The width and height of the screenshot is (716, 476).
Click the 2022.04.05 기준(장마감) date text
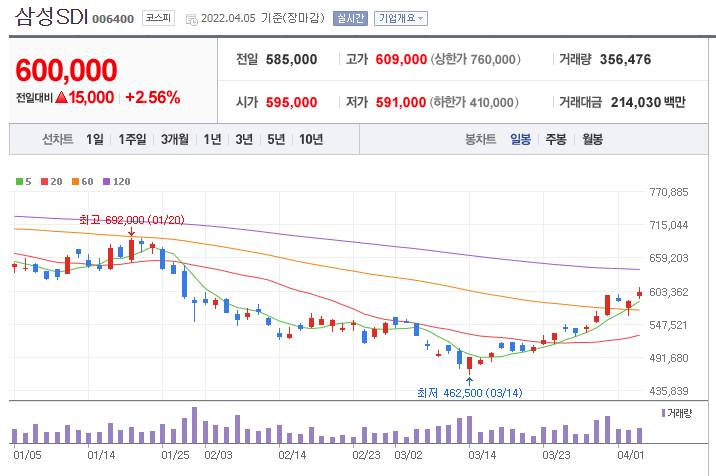263,18
